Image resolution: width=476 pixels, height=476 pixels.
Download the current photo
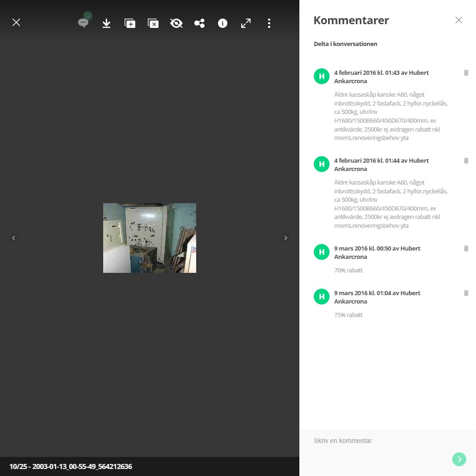coord(106,23)
